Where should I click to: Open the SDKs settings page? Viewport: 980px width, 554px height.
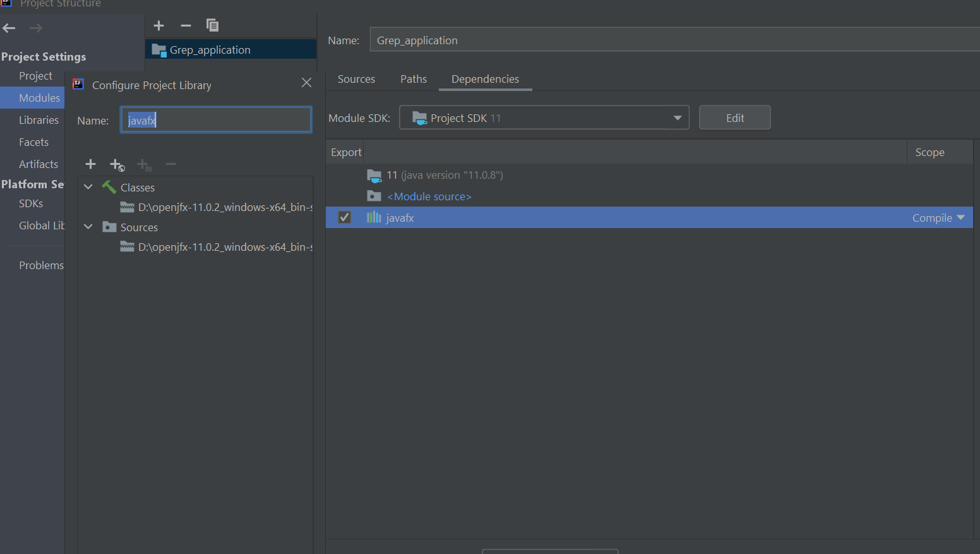(x=32, y=203)
